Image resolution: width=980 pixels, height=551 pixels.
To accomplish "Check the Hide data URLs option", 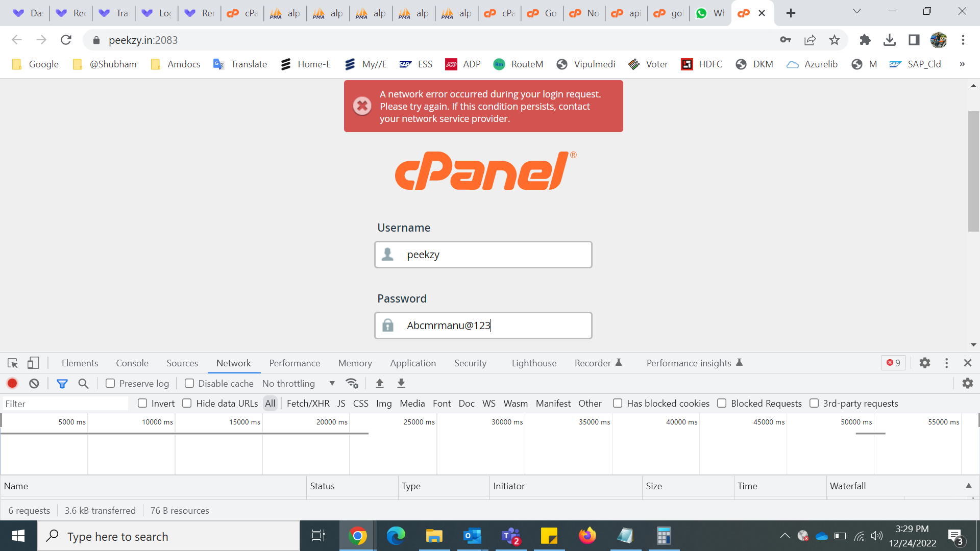I will pos(187,403).
